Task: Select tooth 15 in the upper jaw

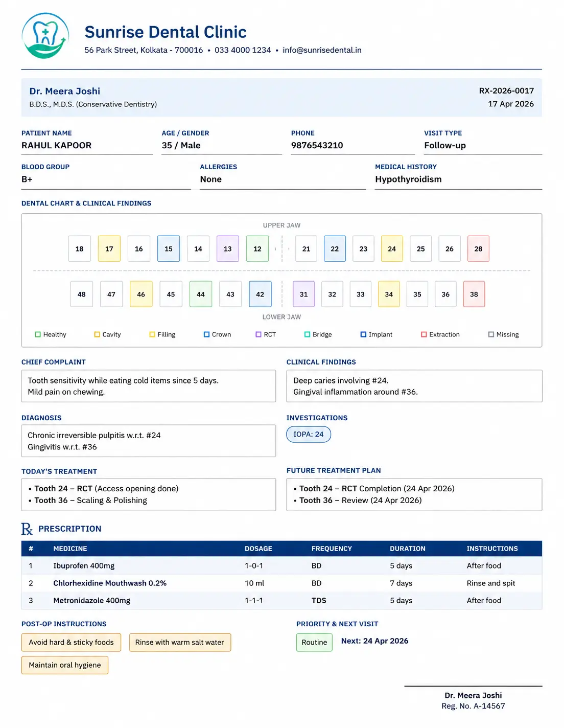Action: 169,248
